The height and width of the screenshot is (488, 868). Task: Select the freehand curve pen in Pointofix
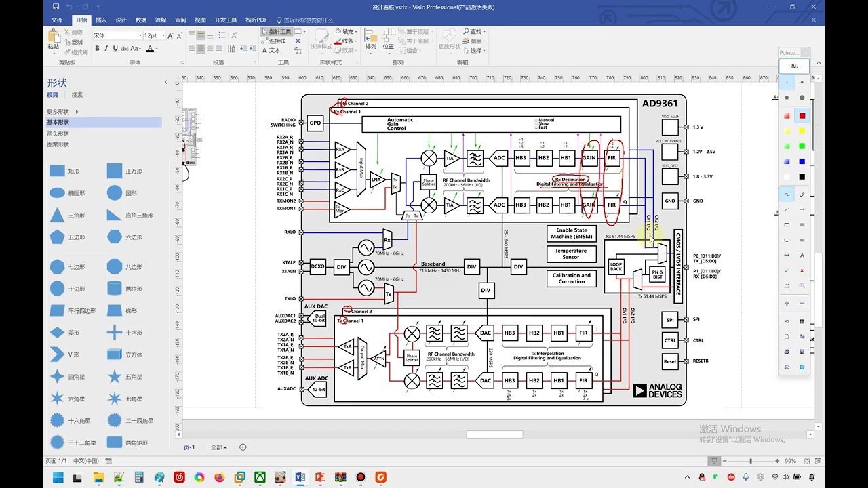pos(787,194)
